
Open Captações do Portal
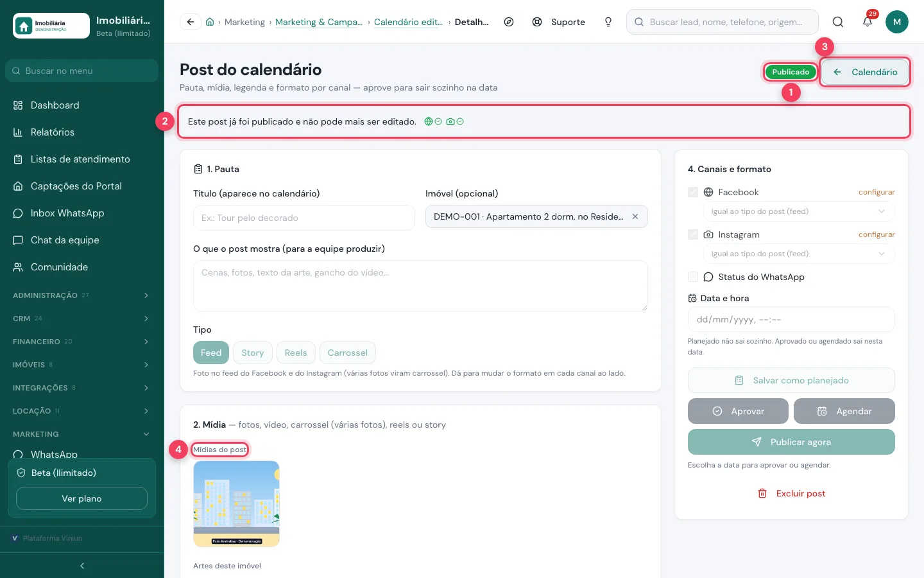(x=82, y=186)
